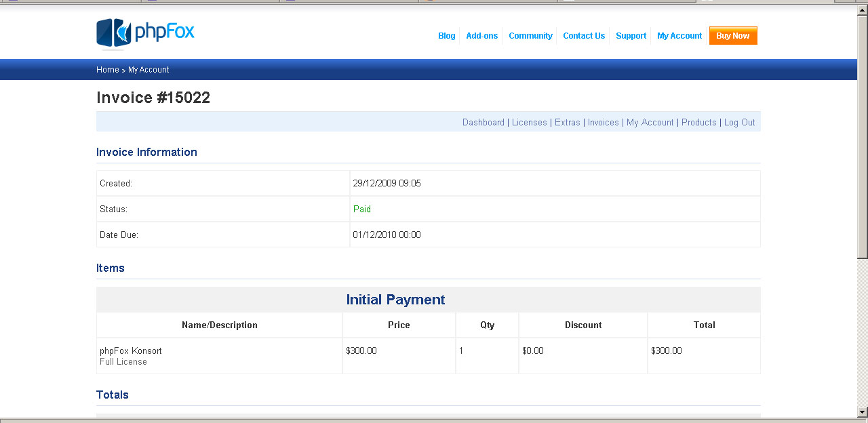Open the Licenses link
Screen dimensions: 868x423
point(530,123)
